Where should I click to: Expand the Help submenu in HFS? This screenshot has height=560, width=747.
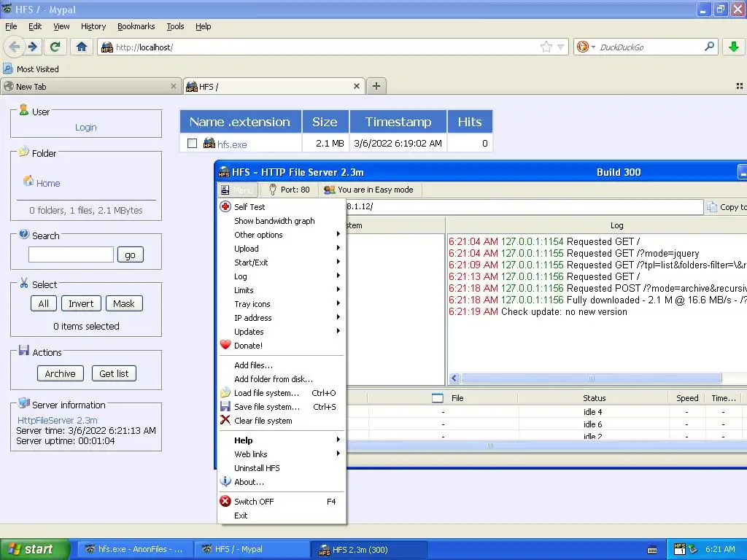(281, 440)
